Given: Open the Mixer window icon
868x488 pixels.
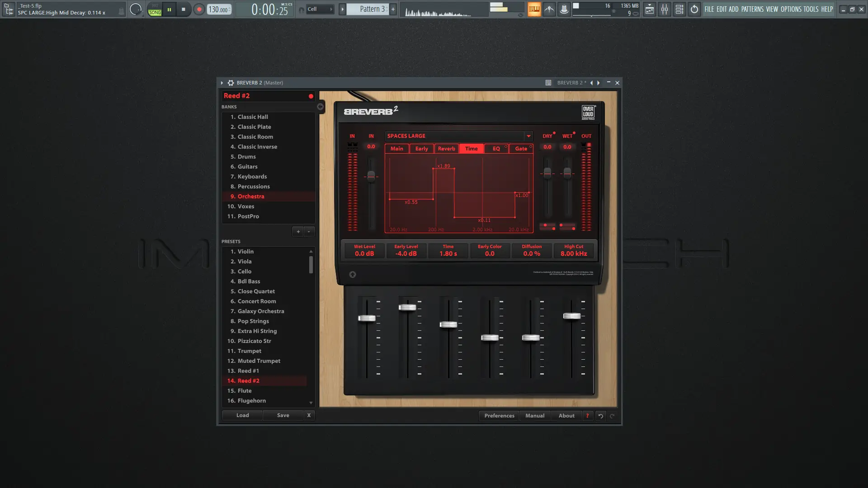Looking at the screenshot, I should (665, 9).
